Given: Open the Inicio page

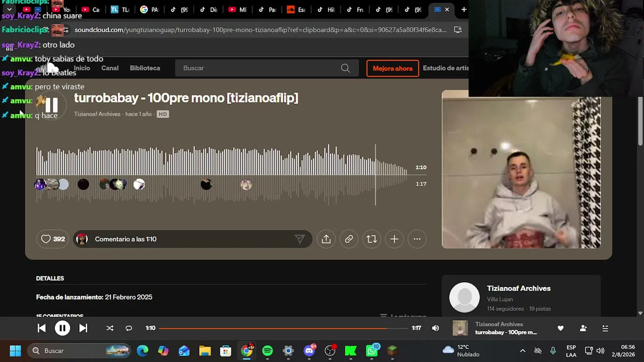Looking at the screenshot, I should click(x=82, y=68).
